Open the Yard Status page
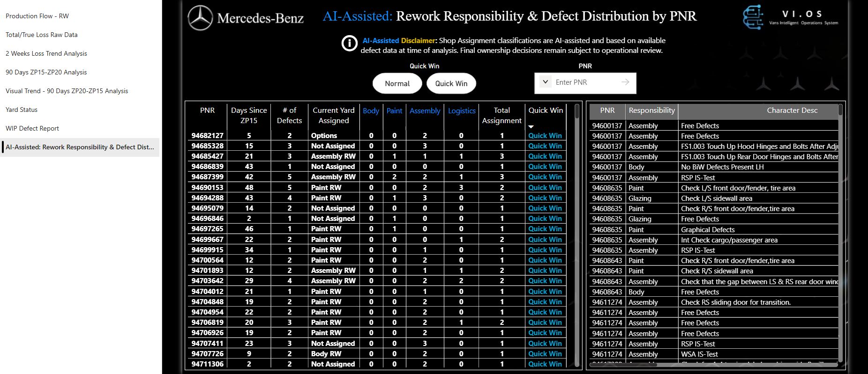The height and width of the screenshot is (374, 868). click(x=22, y=110)
